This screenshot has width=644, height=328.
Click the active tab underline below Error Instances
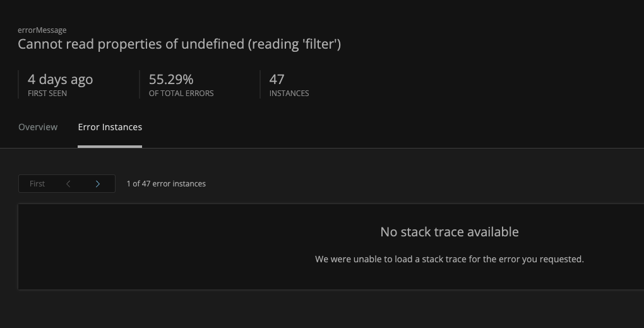coord(110,147)
